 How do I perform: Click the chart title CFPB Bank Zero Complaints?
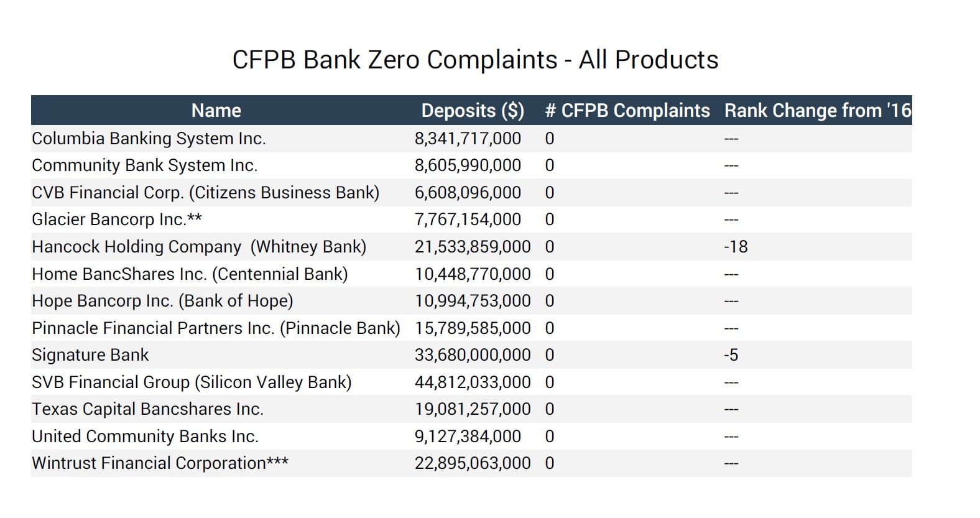pyautogui.click(x=475, y=60)
